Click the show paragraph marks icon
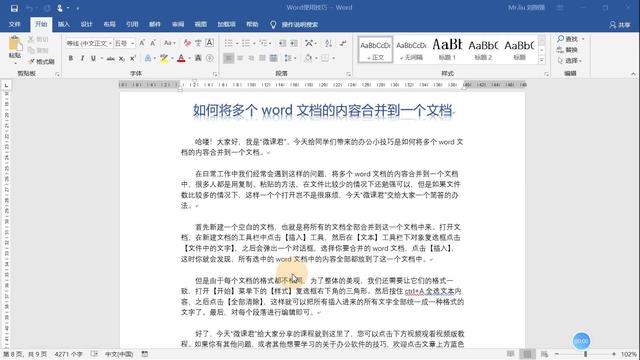This screenshot has width=640, height=360. 343,43
